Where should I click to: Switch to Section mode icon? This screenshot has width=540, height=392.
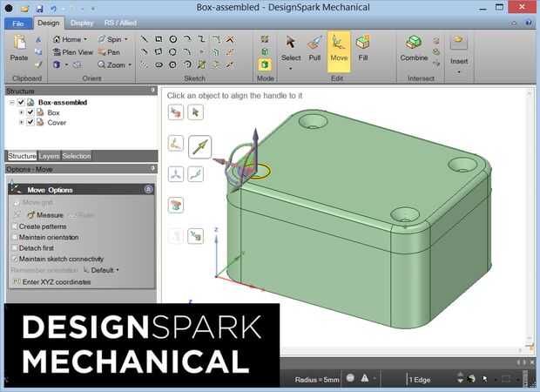click(265, 51)
